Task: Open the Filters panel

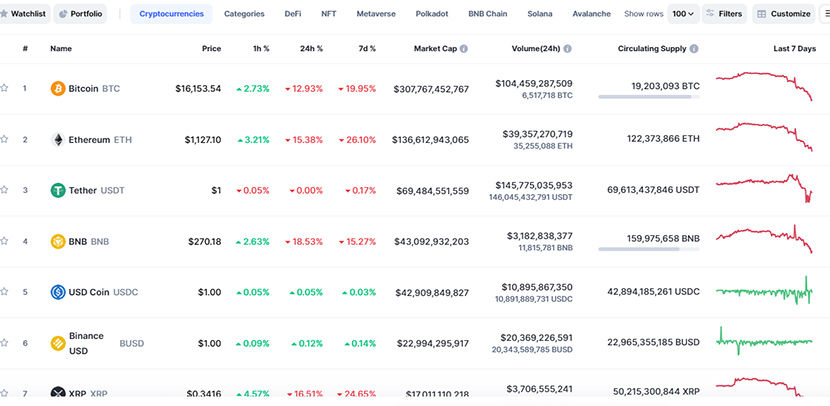Action: pyautogui.click(x=724, y=14)
